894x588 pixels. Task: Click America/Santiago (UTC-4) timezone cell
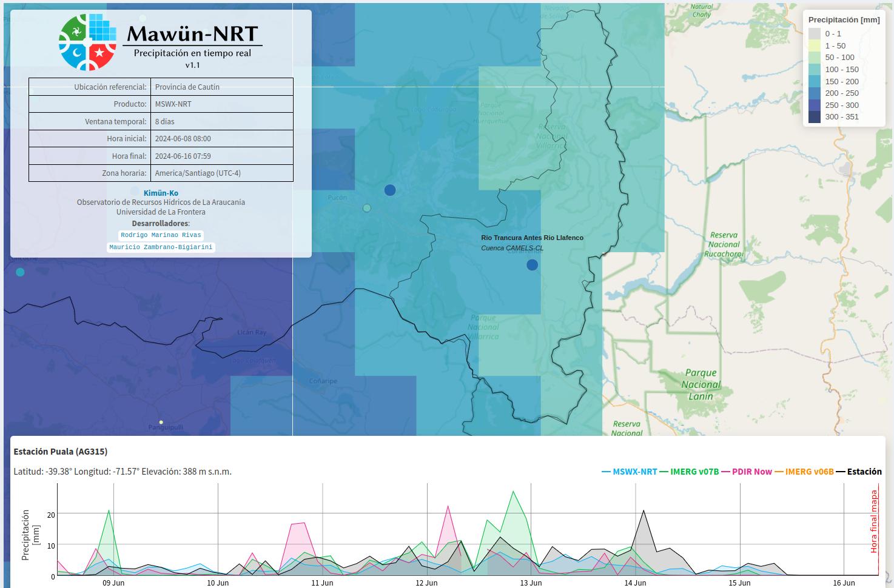222,173
